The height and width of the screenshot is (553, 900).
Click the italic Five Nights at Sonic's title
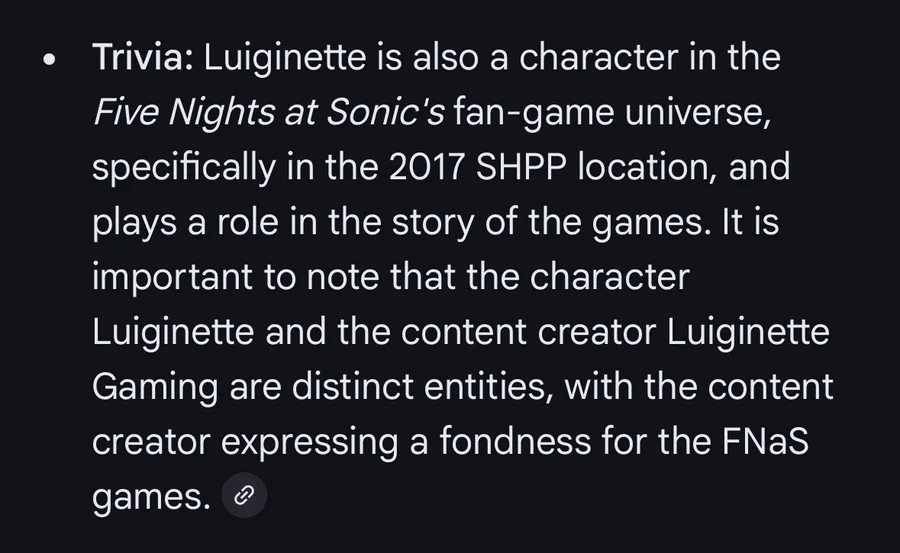tap(268, 112)
